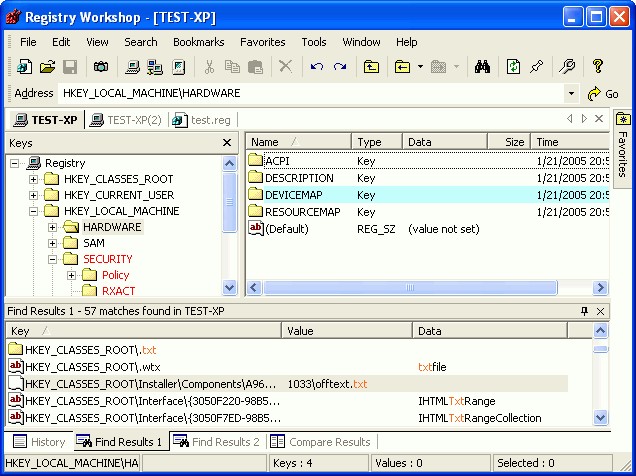Expand the HKEY_CLASSES_ROOT tree node

pos(34,179)
